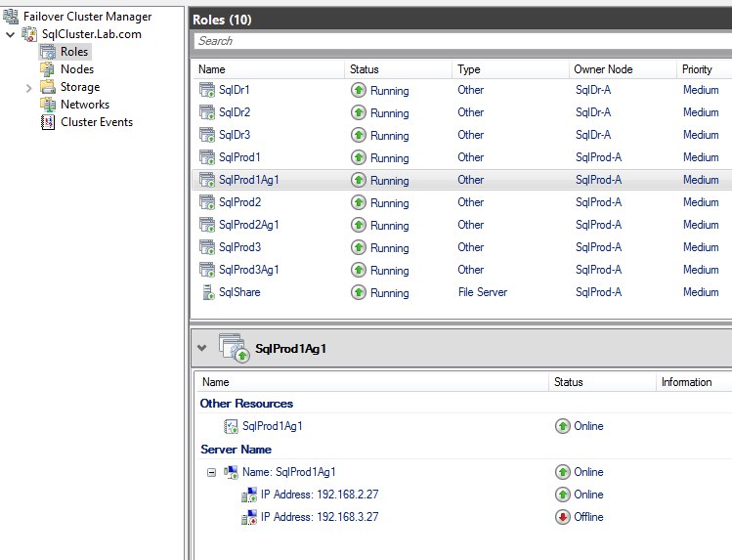Select the Networks tree item label
Screen dimensions: 732x560
coord(85,105)
